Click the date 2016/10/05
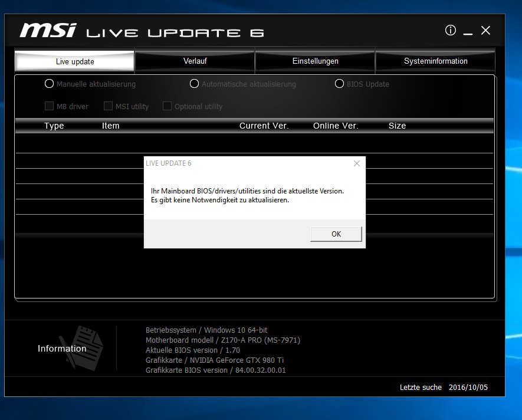 point(468,388)
